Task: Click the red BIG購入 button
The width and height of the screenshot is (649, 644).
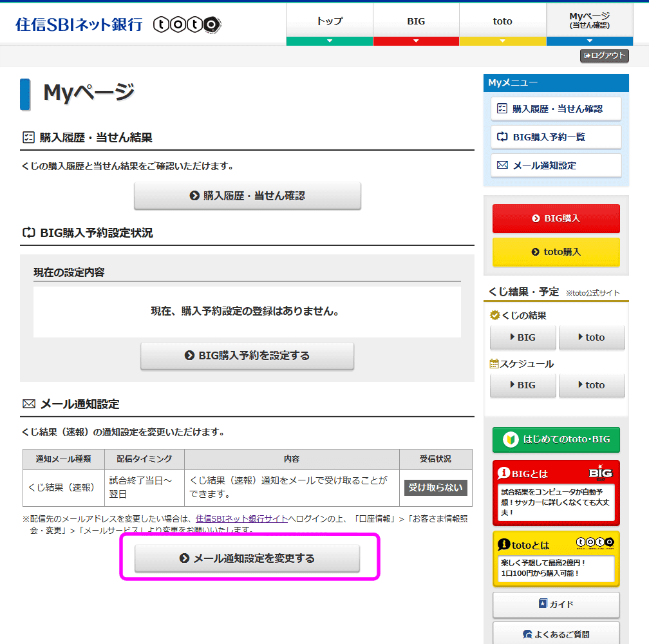Action: point(556,218)
